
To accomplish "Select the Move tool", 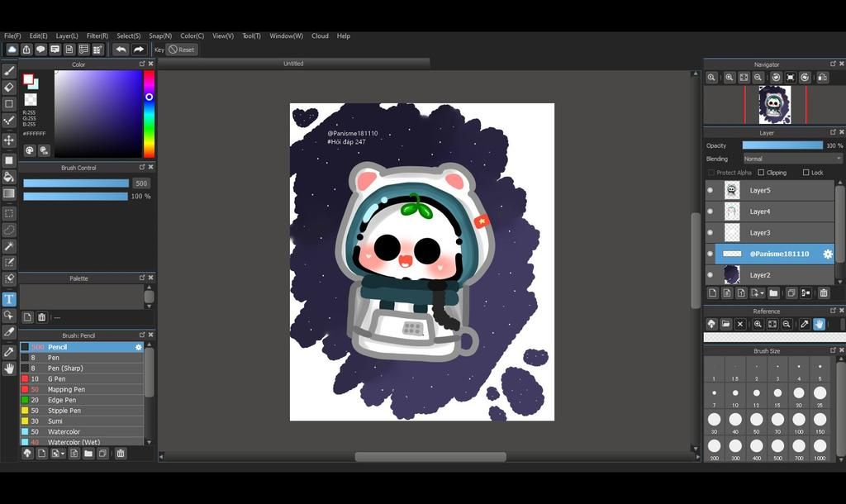I will 9,140.
